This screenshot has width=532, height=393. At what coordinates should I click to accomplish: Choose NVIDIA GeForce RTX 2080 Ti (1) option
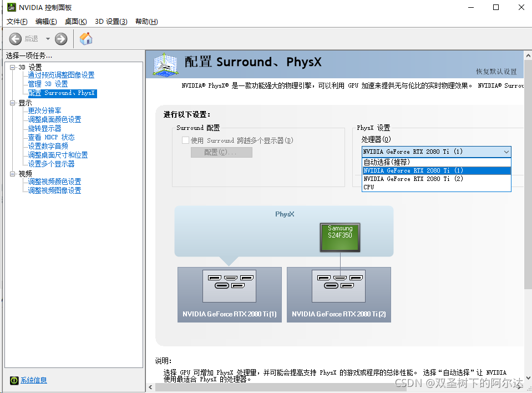(437, 170)
